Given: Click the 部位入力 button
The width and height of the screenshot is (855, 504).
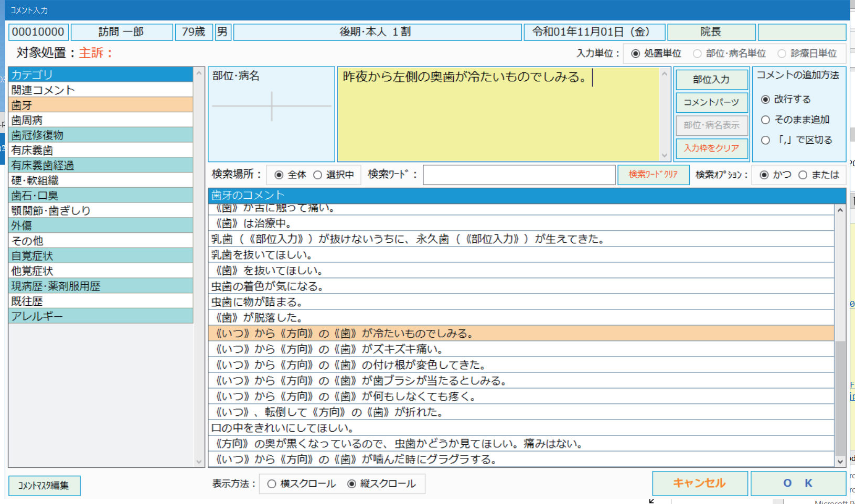Looking at the screenshot, I should click(711, 80).
